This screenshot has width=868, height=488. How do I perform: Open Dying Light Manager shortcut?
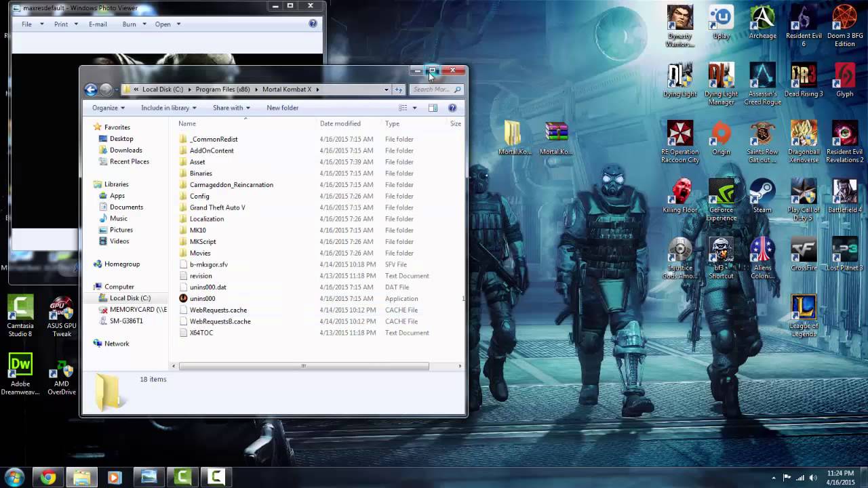721,84
